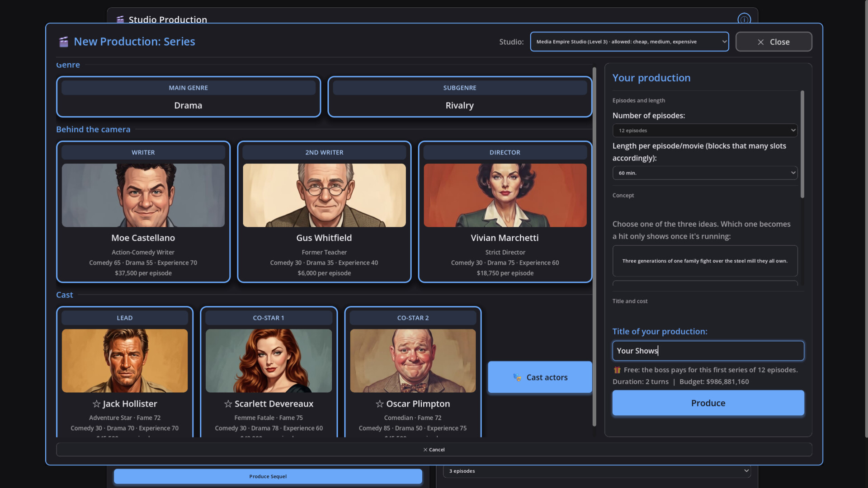Image resolution: width=868 pixels, height=488 pixels.
Task: Click the X icon on Cancel bar
Action: point(425,450)
